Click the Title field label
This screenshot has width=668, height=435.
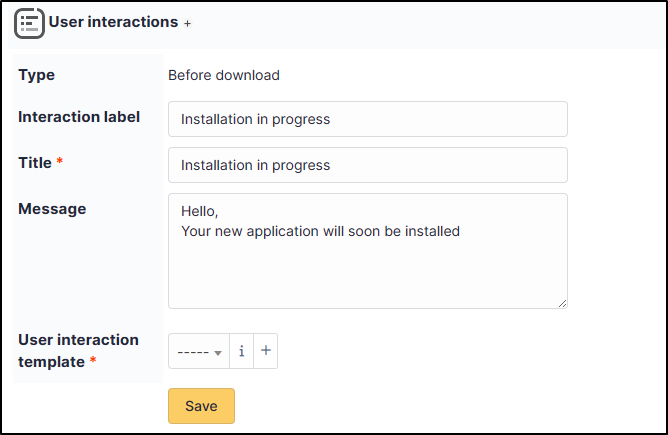click(x=35, y=163)
